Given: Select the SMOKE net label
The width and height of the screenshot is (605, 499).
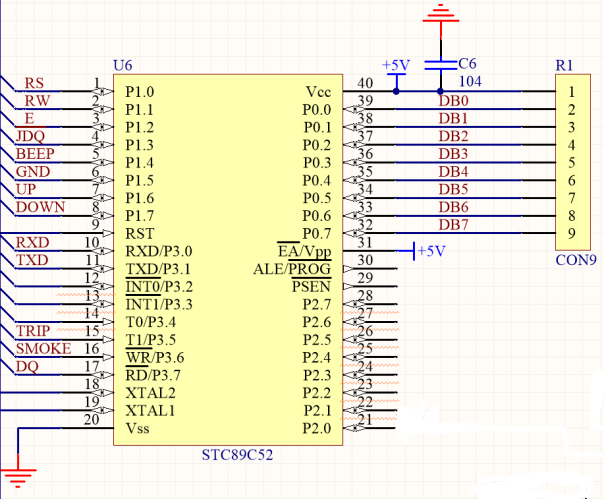Looking at the screenshot, I should (x=43, y=349).
